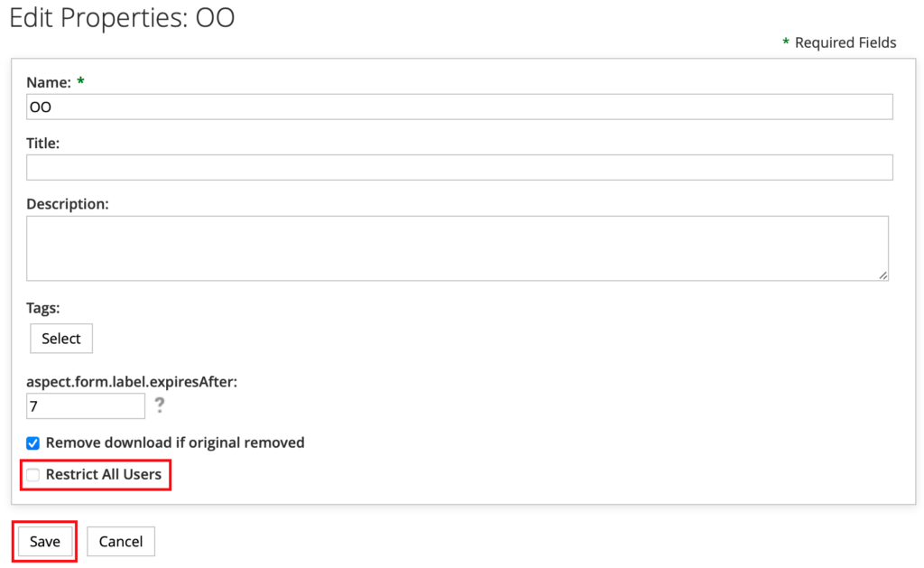Select the expiresAfter field containing 7
This screenshot has height=568, width=924.
click(86, 406)
